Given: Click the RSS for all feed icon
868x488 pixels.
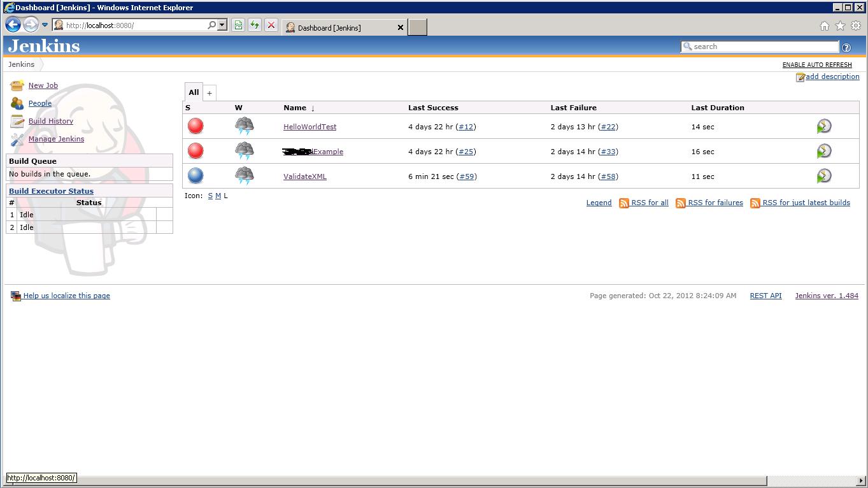Looking at the screenshot, I should click(x=624, y=203).
